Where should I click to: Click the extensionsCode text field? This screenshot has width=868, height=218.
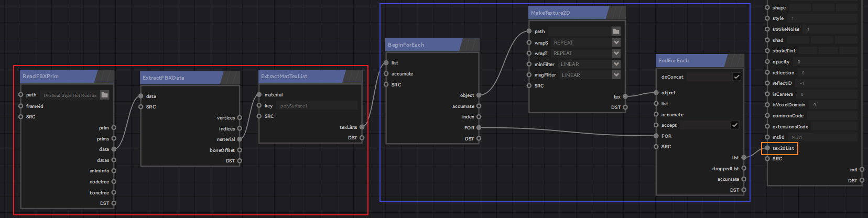click(x=834, y=126)
